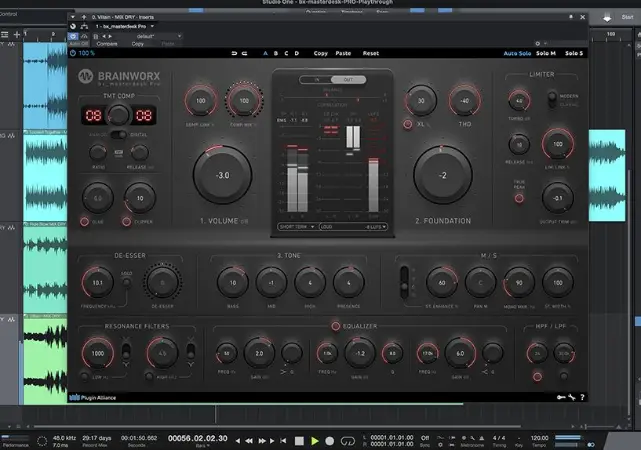Switch meter to the Out tab
This screenshot has width=641, height=450.
coord(346,78)
